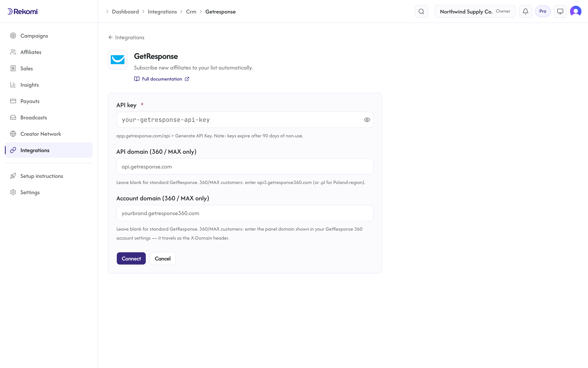The image size is (588, 368).
Task: Open the notifications bell
Action: click(525, 11)
